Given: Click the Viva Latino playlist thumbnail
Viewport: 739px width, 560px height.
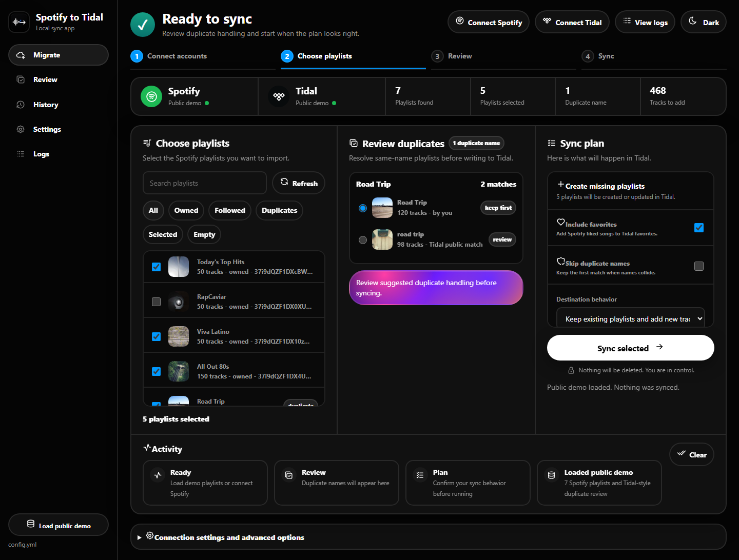Looking at the screenshot, I should pyautogui.click(x=179, y=336).
